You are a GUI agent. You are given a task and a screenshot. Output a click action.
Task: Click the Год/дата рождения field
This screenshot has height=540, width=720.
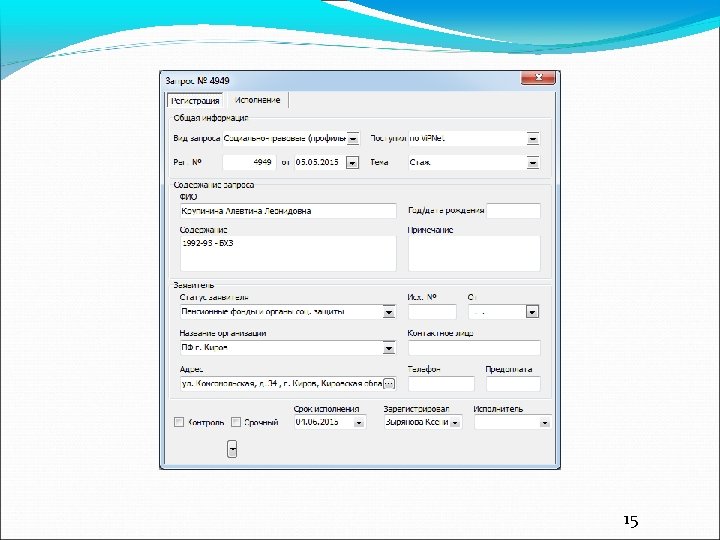click(513, 211)
